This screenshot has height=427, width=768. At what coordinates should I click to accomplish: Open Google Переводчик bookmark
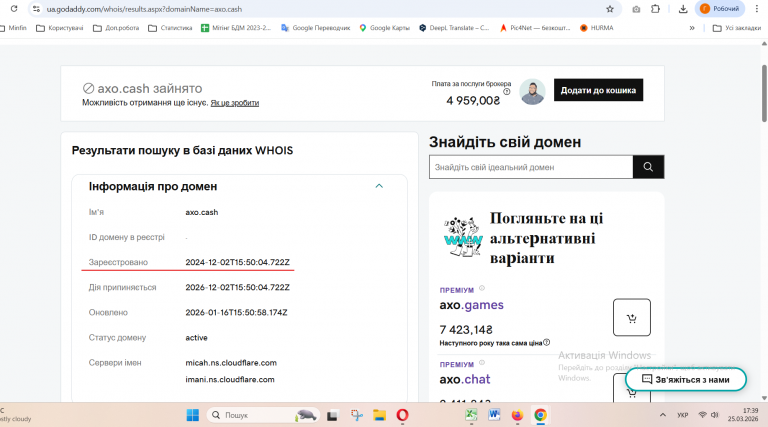(315, 28)
